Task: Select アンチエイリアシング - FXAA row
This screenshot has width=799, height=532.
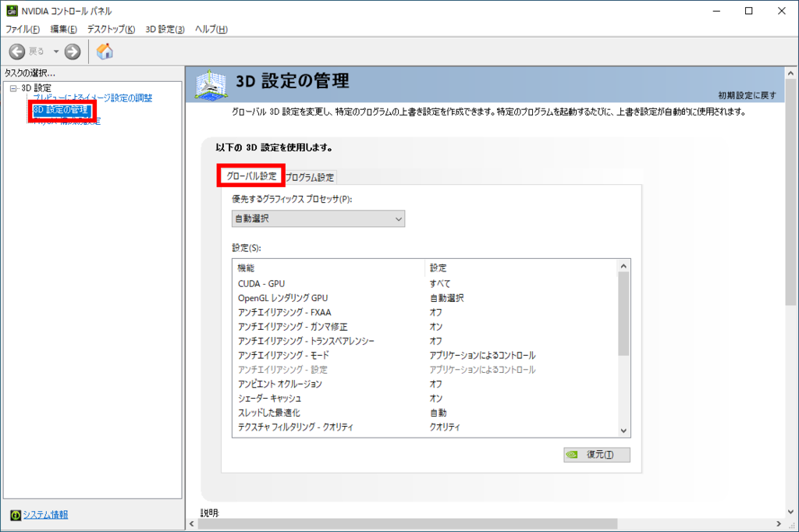Action: [x=426, y=312]
